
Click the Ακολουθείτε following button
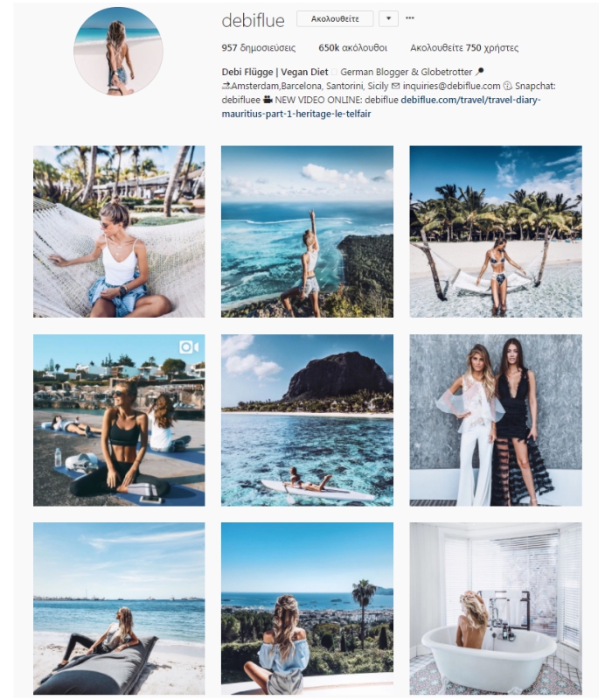(335, 18)
